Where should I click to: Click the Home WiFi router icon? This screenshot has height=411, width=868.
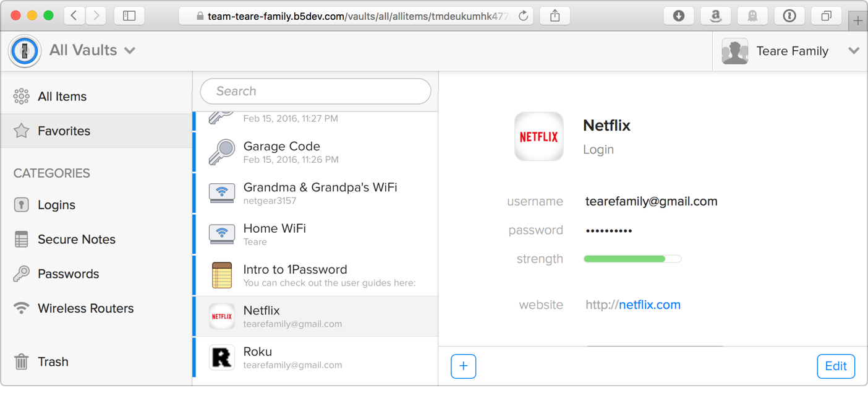[221, 234]
